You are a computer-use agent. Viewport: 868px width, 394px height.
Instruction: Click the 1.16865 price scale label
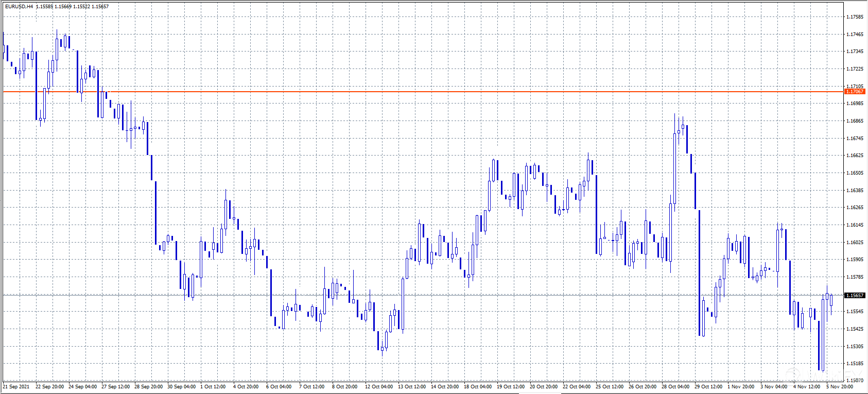click(x=855, y=121)
